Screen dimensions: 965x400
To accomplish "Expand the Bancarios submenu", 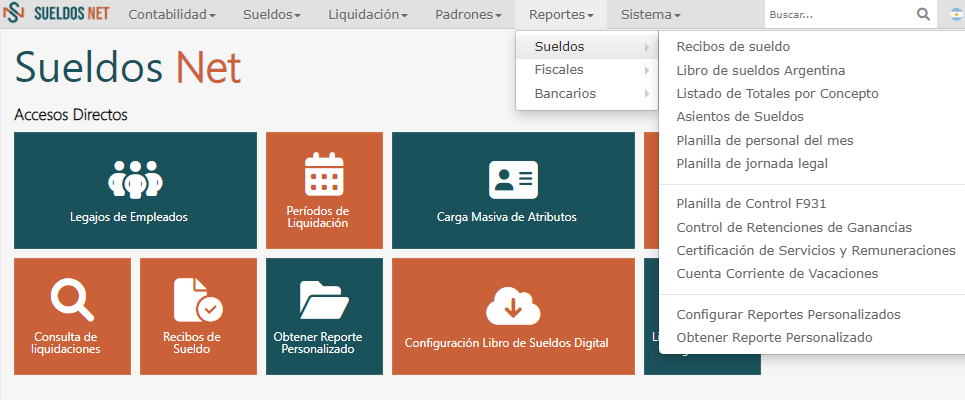I will coord(587,94).
